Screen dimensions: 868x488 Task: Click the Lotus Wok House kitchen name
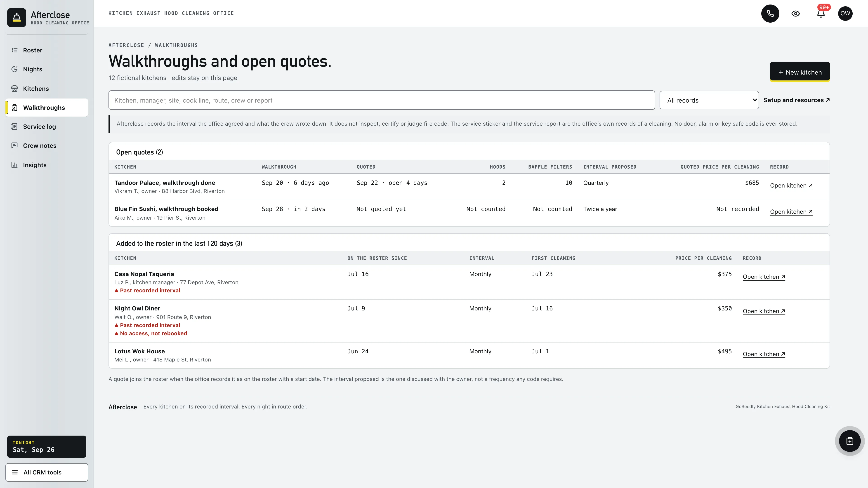[139, 351]
